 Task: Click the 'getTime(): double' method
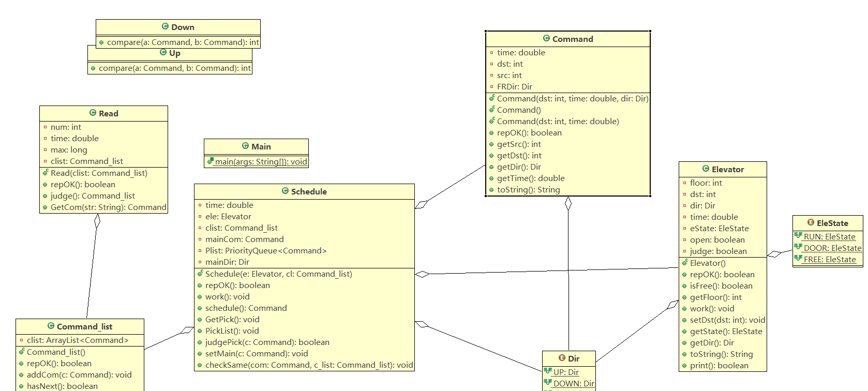tap(531, 178)
